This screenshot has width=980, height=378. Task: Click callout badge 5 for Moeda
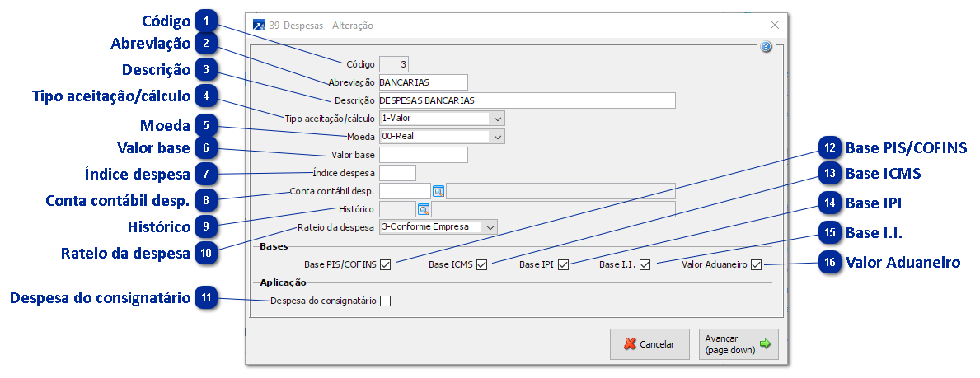206,125
